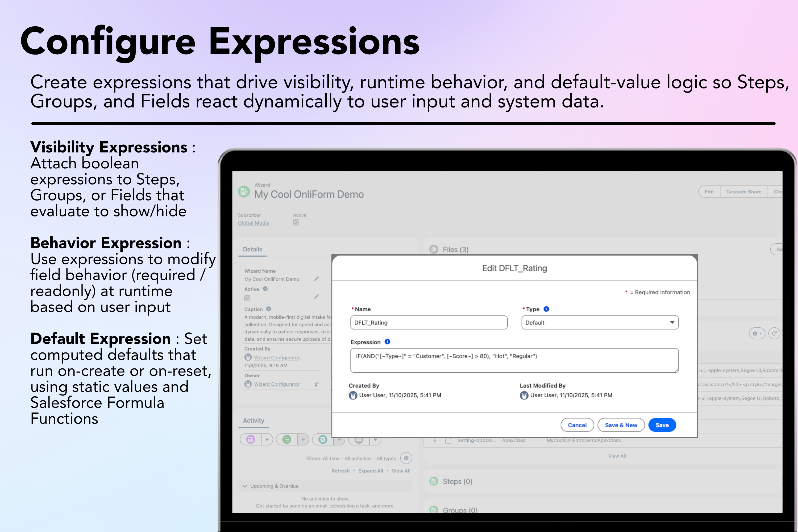Click the Cascade Share button
Screen dimensions: 798x532
[x=744, y=192]
